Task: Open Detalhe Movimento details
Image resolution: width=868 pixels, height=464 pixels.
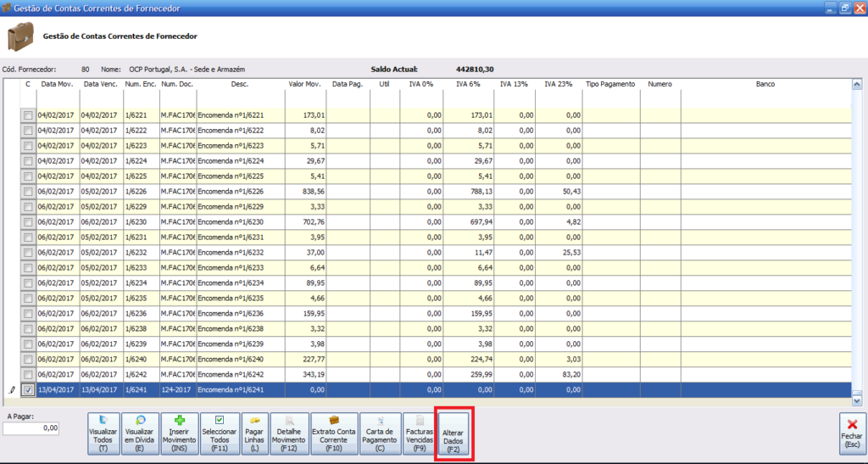Action: [289, 434]
